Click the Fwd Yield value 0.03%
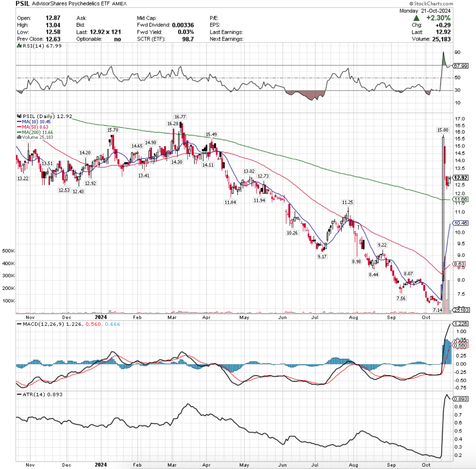This screenshot has width=476, height=469. point(186,32)
